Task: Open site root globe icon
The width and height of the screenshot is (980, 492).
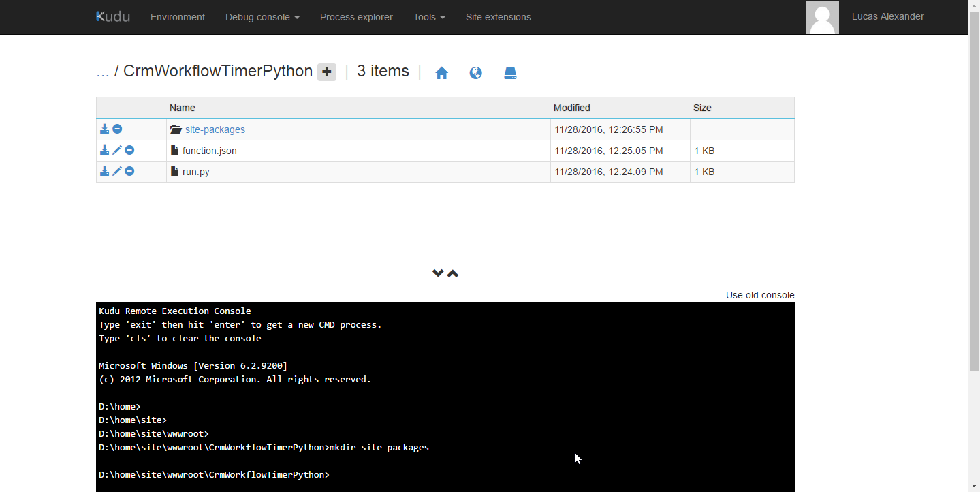Action: pyautogui.click(x=476, y=73)
